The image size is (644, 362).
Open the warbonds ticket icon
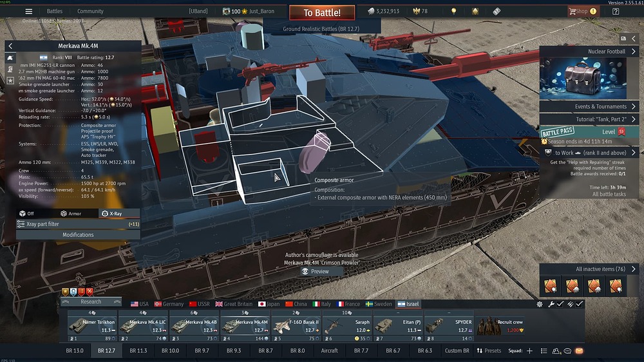click(x=497, y=11)
